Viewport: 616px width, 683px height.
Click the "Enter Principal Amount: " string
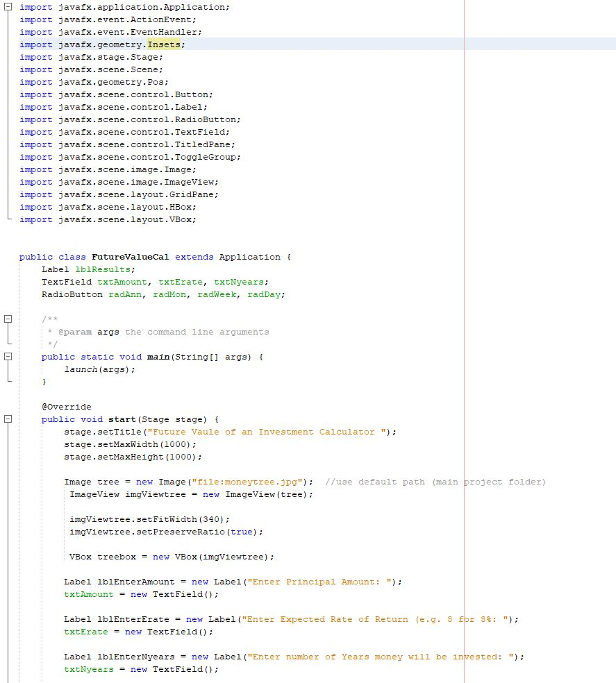(x=319, y=582)
